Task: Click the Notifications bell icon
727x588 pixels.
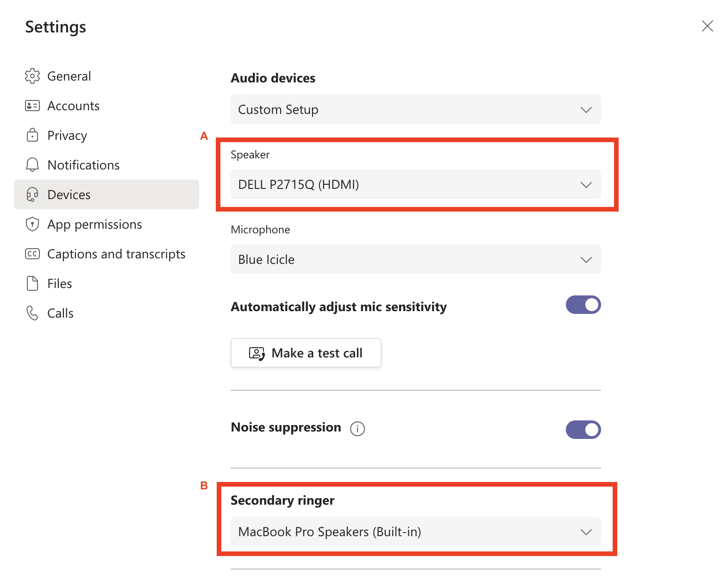Action: pos(32,165)
